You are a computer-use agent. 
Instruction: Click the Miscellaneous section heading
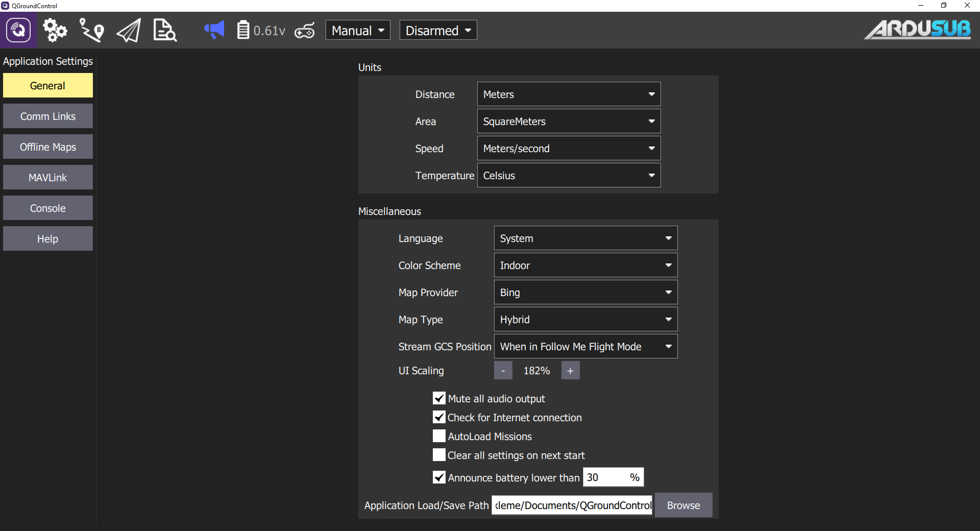tap(389, 211)
